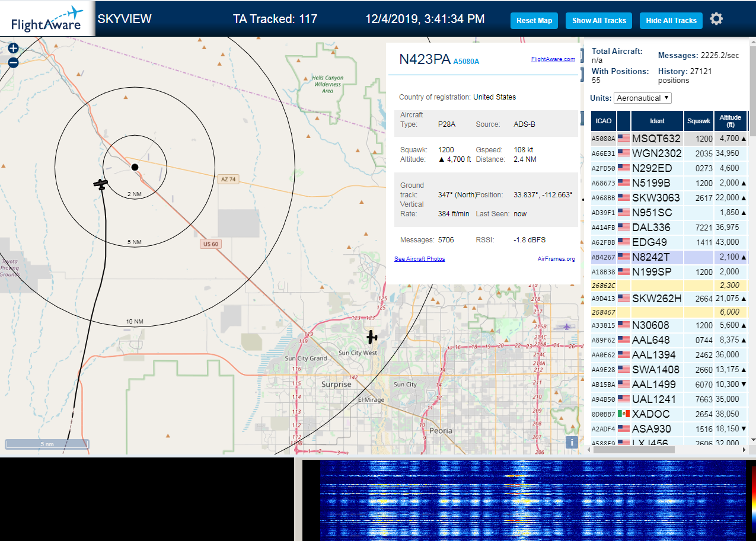Click the AZ 74 highway label on map
The height and width of the screenshot is (541, 756).
coord(228,179)
